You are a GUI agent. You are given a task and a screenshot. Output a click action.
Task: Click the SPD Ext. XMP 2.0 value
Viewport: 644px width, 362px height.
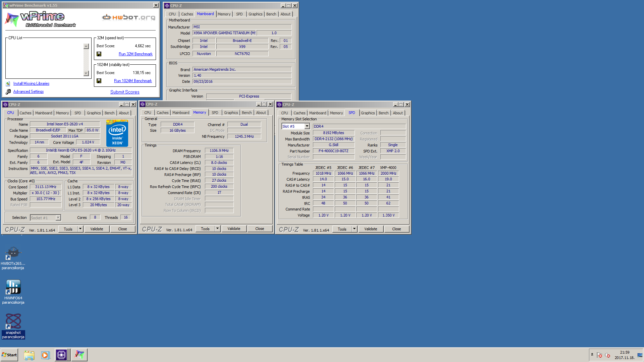click(x=393, y=151)
